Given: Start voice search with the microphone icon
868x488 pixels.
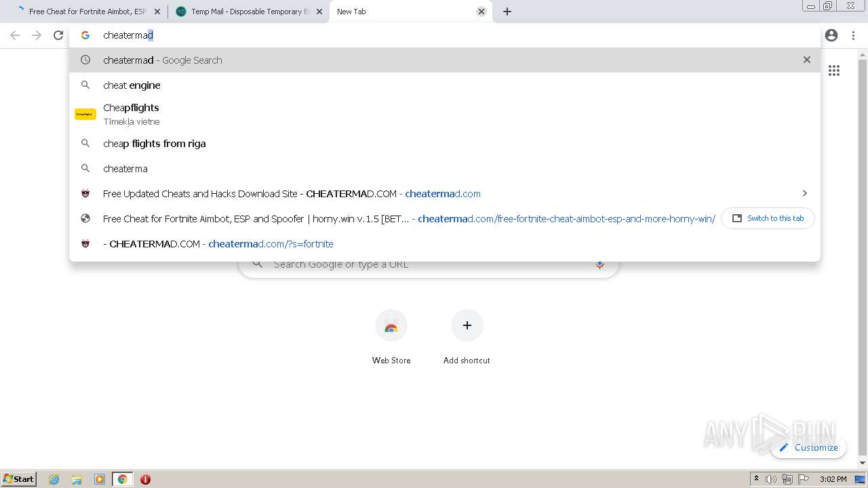Looking at the screenshot, I should (599, 264).
